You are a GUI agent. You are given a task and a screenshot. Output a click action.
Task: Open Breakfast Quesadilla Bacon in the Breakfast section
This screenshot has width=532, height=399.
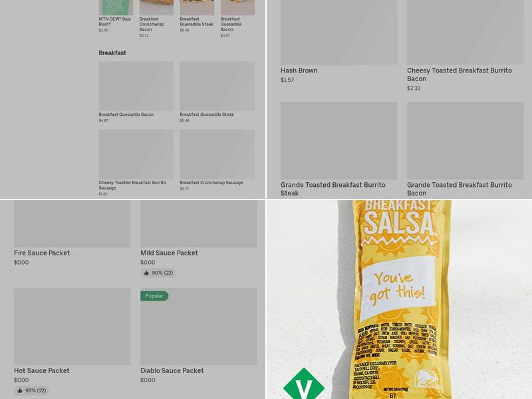136,92
